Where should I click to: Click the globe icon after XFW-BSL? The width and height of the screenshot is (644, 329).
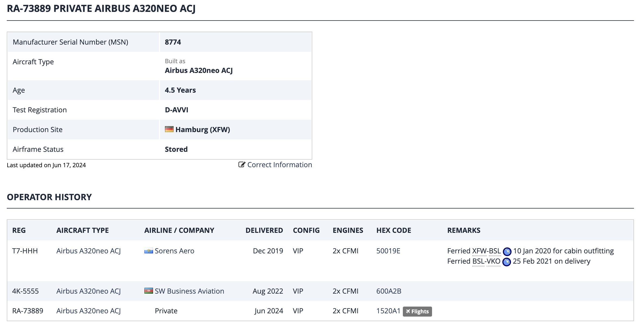[507, 251]
